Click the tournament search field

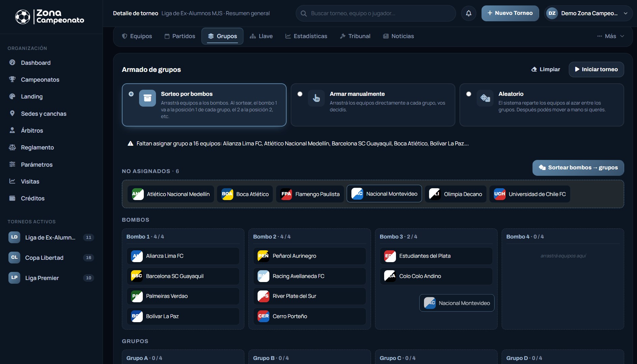click(x=375, y=13)
